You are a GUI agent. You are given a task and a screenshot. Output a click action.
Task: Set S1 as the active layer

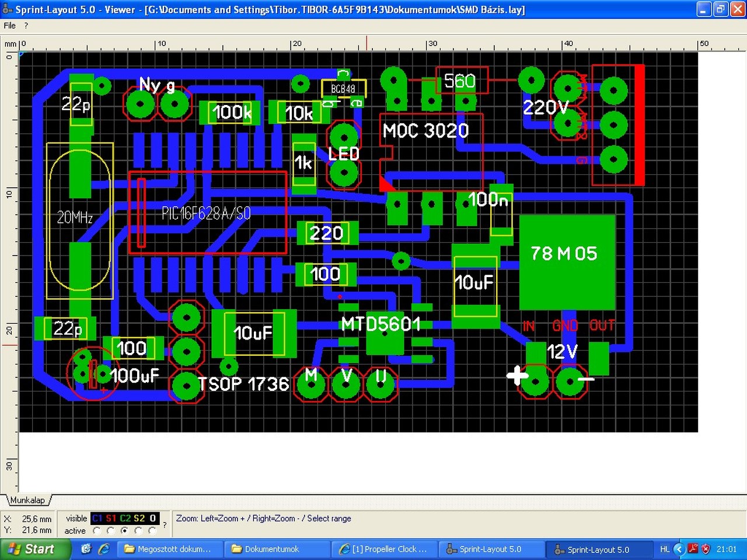coord(111,531)
